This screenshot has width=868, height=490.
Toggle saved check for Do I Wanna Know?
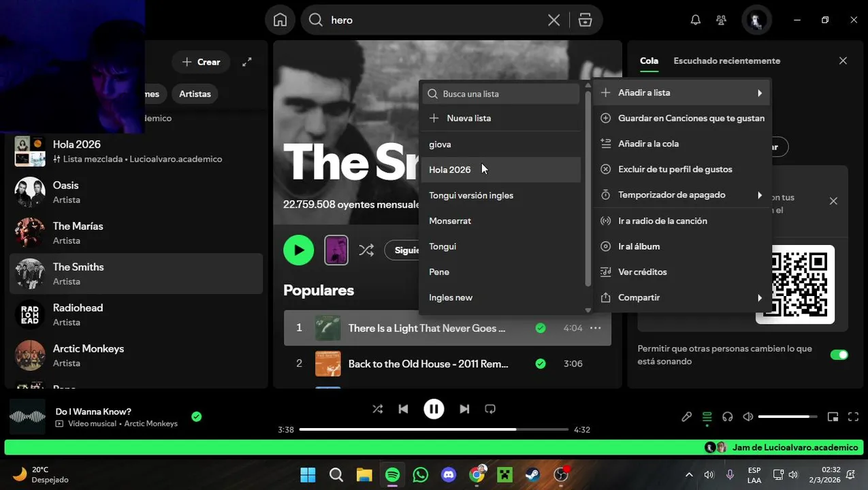pyautogui.click(x=197, y=416)
